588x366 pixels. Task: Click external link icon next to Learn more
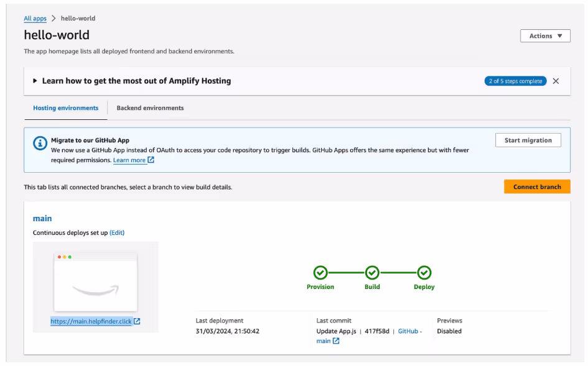(151, 160)
